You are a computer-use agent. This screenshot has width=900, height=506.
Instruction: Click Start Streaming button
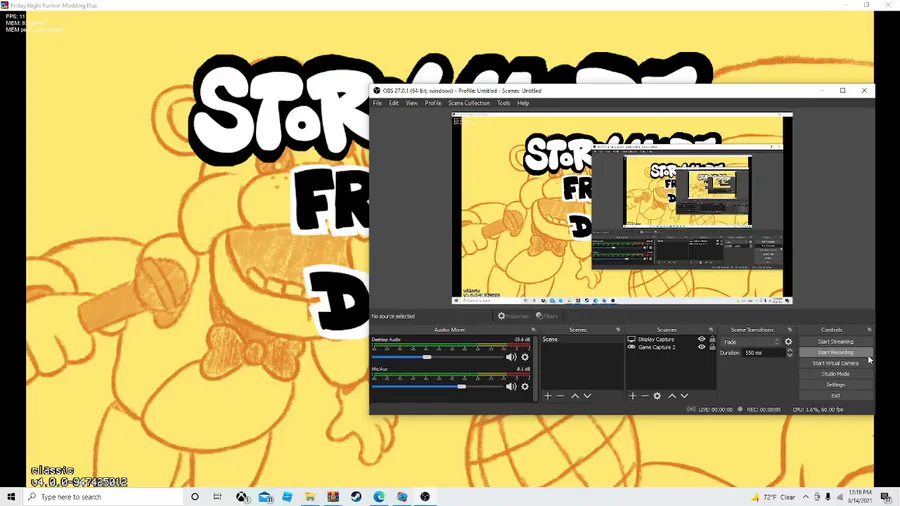pyautogui.click(x=836, y=341)
